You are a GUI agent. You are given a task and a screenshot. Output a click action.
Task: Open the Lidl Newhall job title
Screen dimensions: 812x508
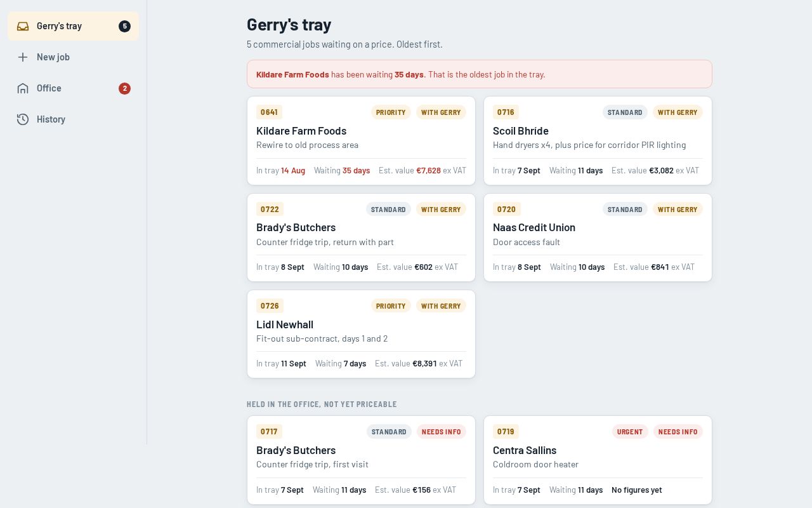coord(285,324)
